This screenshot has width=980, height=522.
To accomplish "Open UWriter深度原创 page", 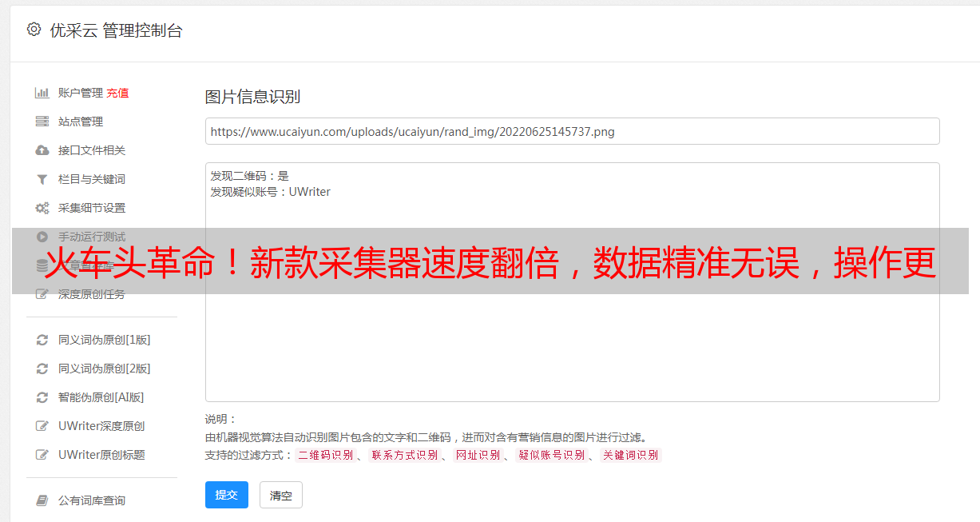I will [x=101, y=426].
